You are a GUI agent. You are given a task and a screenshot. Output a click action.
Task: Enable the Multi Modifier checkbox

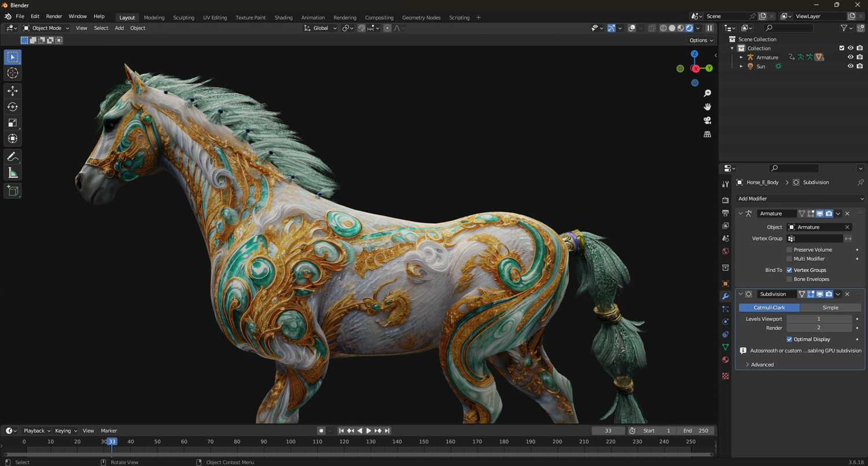(x=789, y=259)
